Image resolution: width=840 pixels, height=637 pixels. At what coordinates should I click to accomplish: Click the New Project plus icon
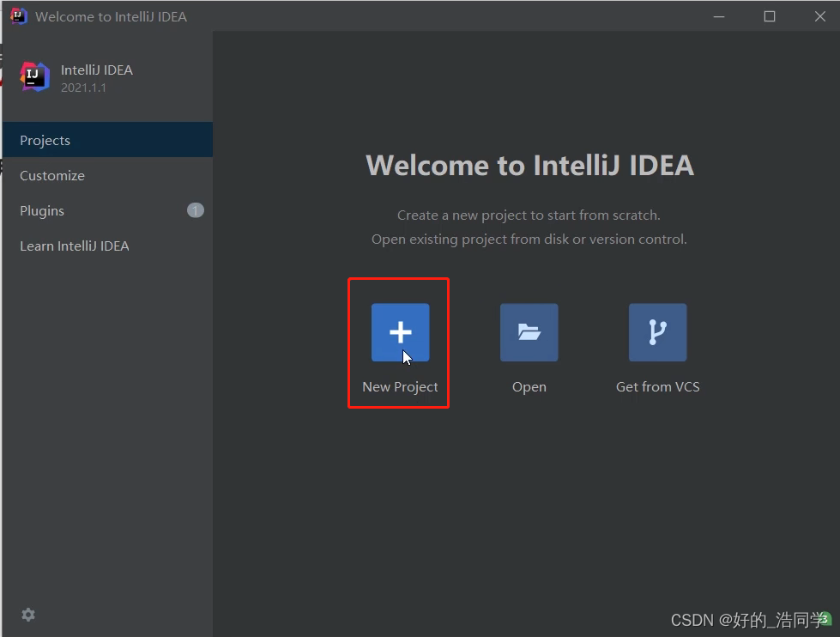tap(400, 332)
